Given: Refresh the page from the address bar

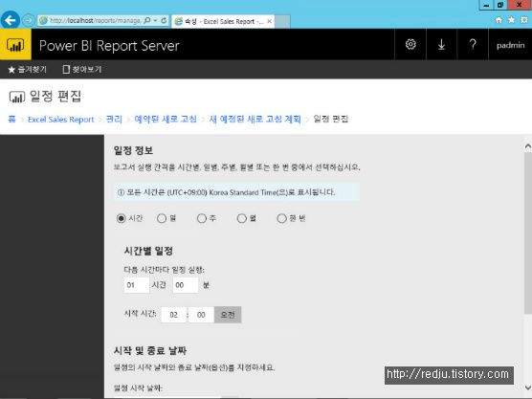Looking at the screenshot, I should coord(164,20).
